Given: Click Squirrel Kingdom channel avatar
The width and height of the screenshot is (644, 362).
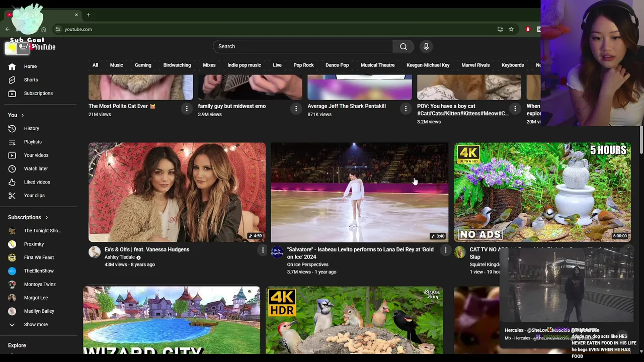Looking at the screenshot, I should click(x=460, y=252).
